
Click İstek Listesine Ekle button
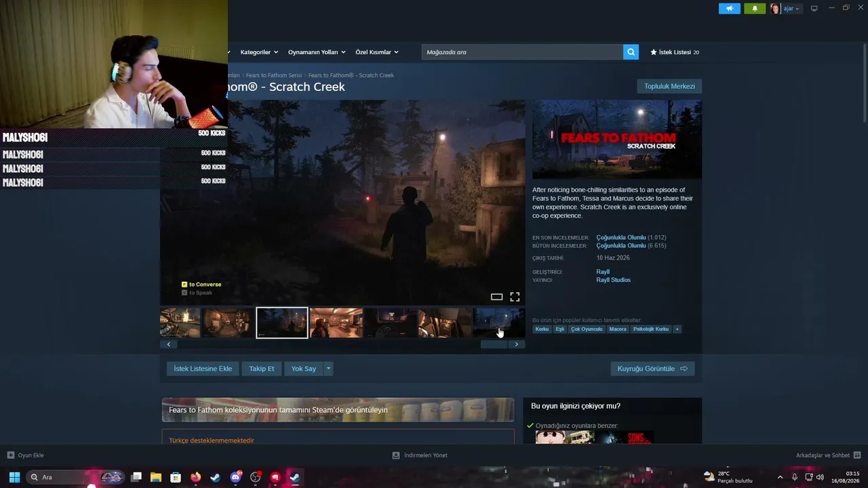coord(203,369)
